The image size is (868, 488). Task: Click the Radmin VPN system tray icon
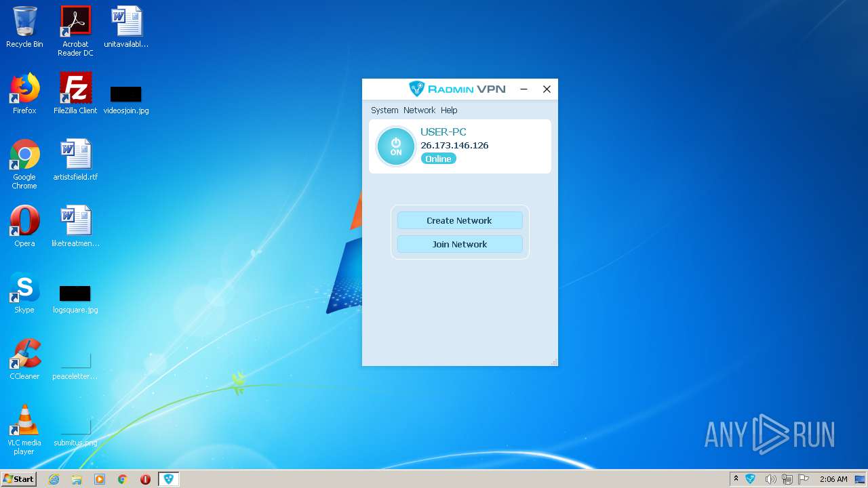(751, 479)
